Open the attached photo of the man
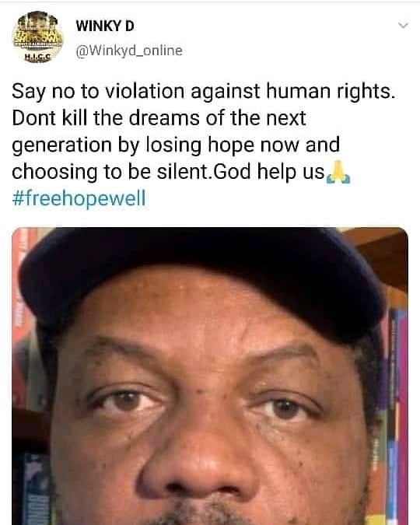 point(210,376)
